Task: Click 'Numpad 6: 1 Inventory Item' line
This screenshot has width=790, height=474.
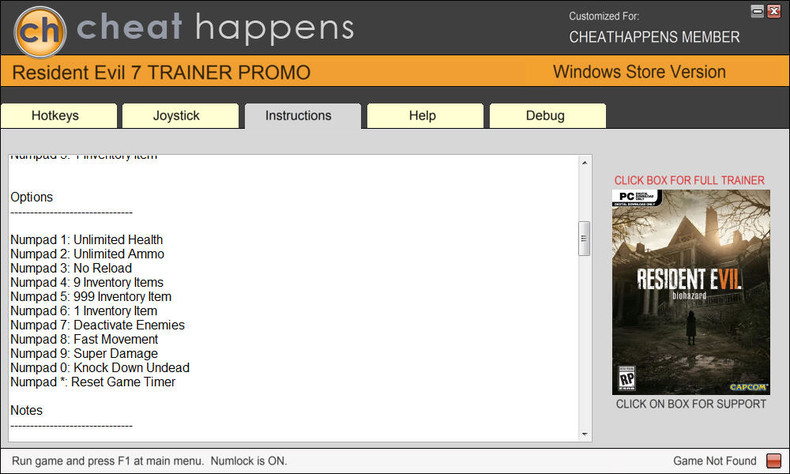Action: tap(84, 311)
